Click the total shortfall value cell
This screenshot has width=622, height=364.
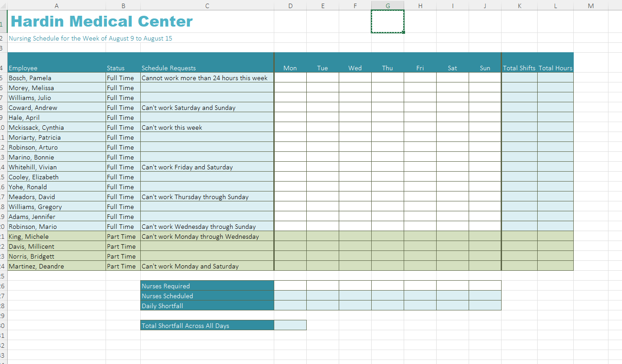290,326
